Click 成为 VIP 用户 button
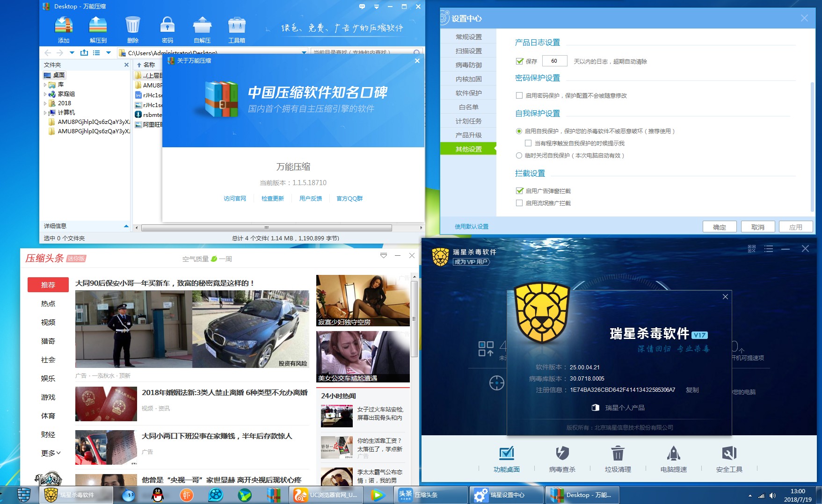 click(x=471, y=262)
